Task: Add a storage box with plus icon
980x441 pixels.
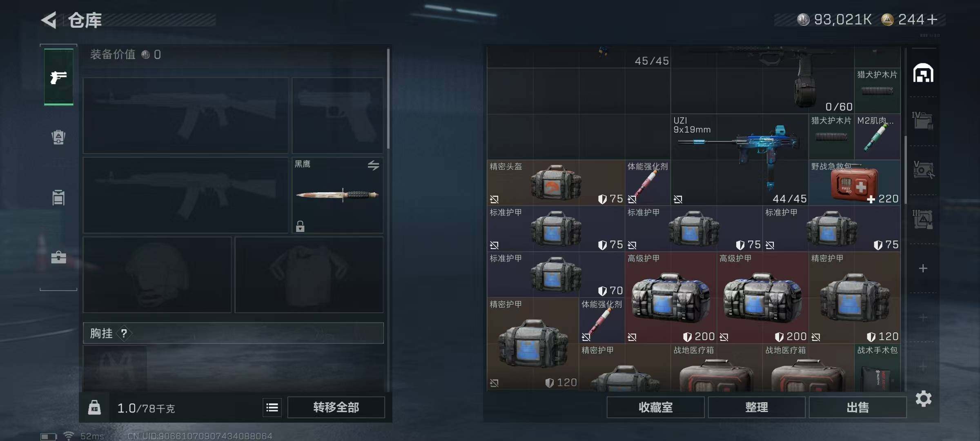Action: [923, 268]
